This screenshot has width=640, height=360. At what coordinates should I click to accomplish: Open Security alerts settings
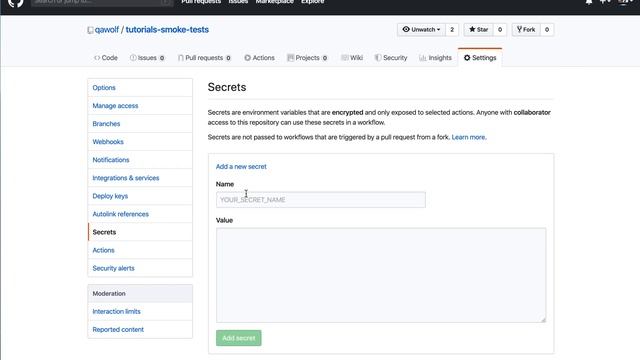(x=140, y=268)
